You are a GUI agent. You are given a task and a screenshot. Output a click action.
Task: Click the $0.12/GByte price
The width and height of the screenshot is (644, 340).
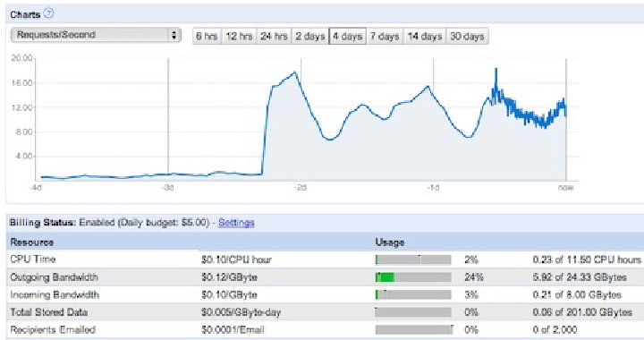coord(229,277)
